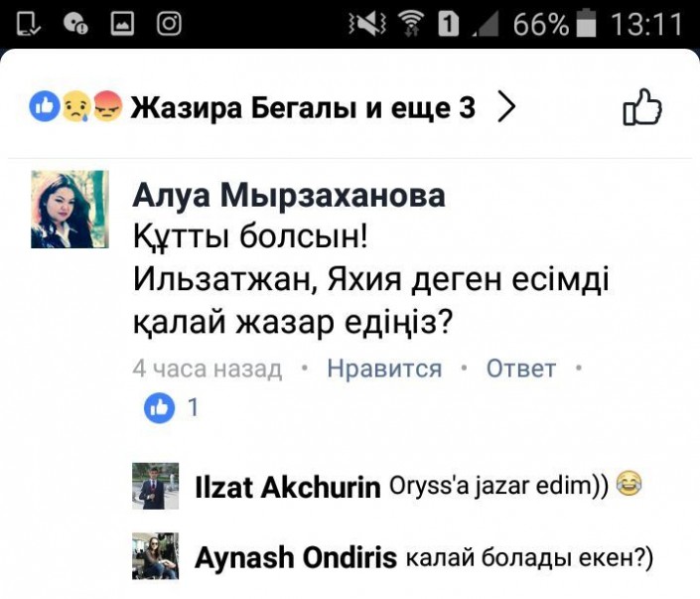Open Ilzat Akchurin's profile name
Screen dimensions: 700x599
coord(288,487)
